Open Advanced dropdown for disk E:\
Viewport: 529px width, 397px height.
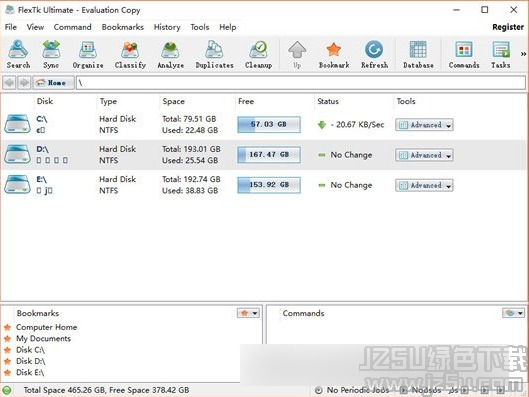click(x=424, y=185)
